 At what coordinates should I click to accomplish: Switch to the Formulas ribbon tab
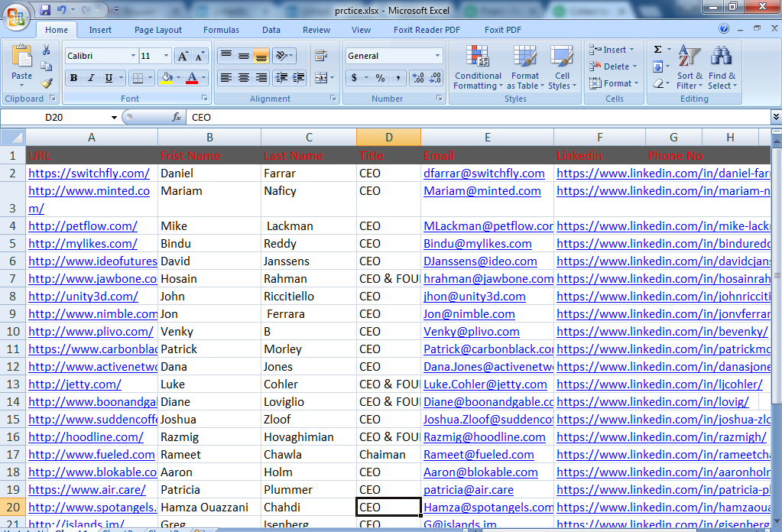[221, 30]
